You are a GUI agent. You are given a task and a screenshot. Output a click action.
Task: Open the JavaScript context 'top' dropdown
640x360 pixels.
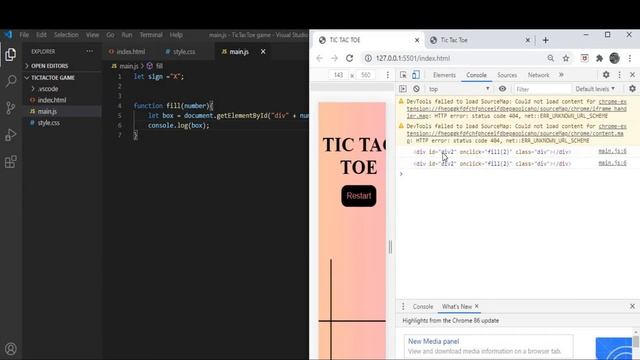[x=459, y=89]
